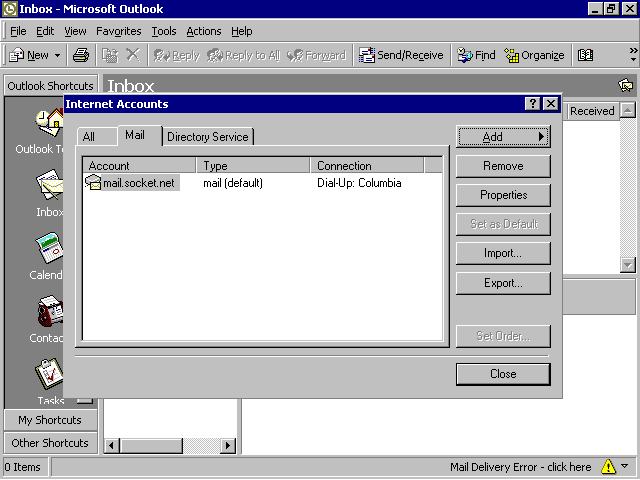Click the Outlook Shortcuts group header
Image resolution: width=640 pixels, height=480 pixels.
(51, 86)
